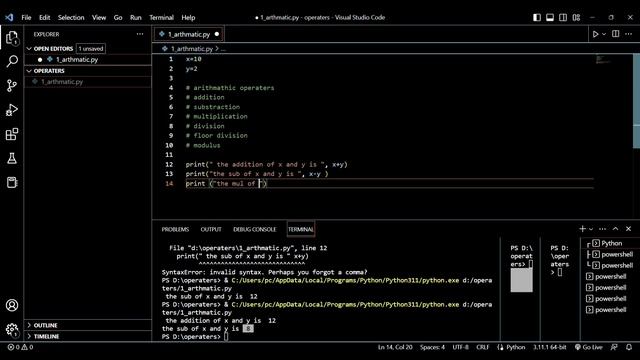Click the 1 unsaved badge
This screenshot has height=360, width=640.
pyautogui.click(x=91, y=49)
